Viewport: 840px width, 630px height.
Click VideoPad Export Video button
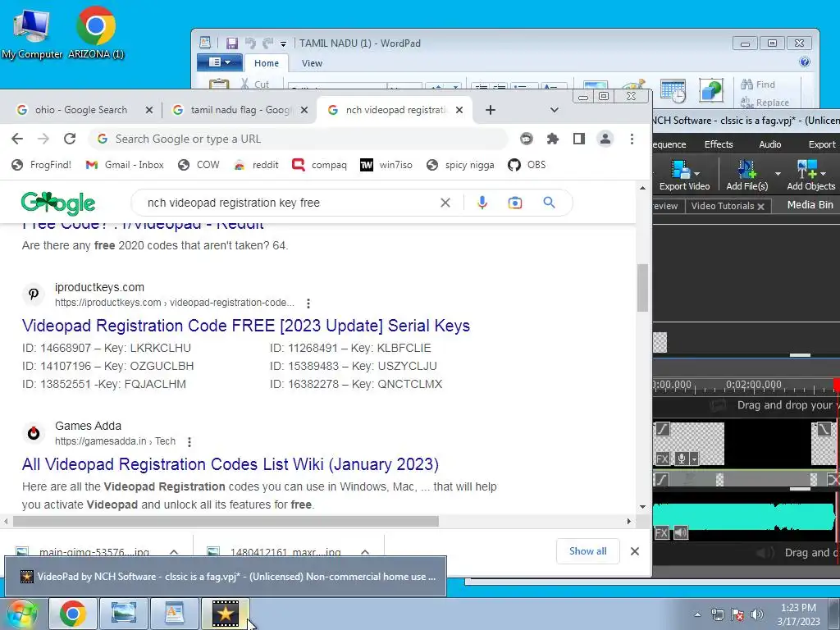point(684,176)
